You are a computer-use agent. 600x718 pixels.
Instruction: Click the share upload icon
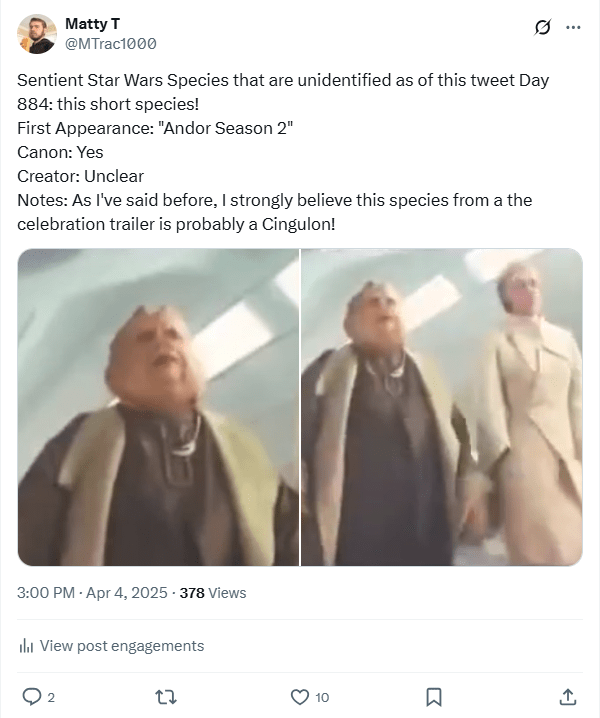(567, 696)
